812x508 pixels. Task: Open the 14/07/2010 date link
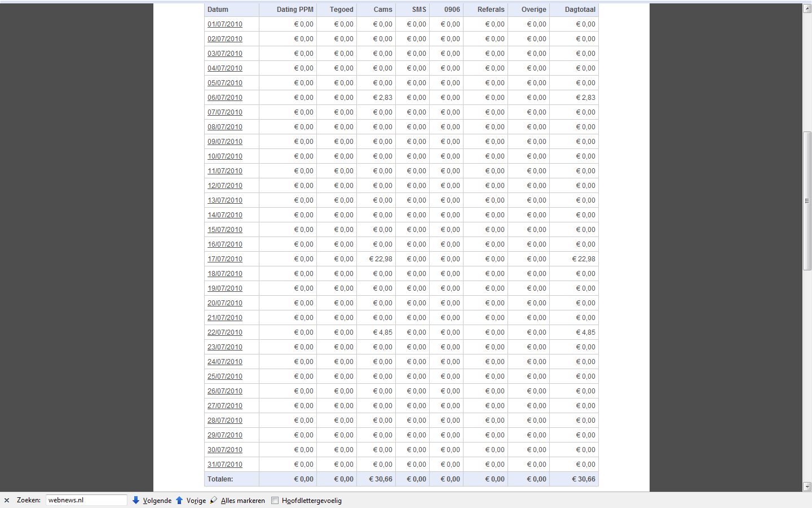[x=225, y=215]
